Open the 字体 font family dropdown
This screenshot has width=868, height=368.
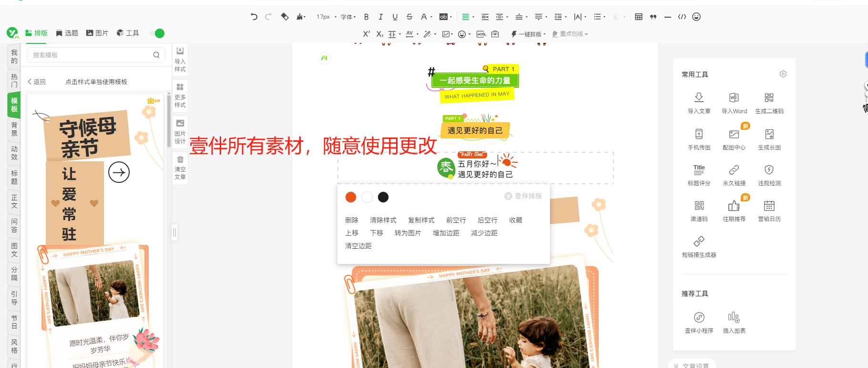(x=348, y=17)
